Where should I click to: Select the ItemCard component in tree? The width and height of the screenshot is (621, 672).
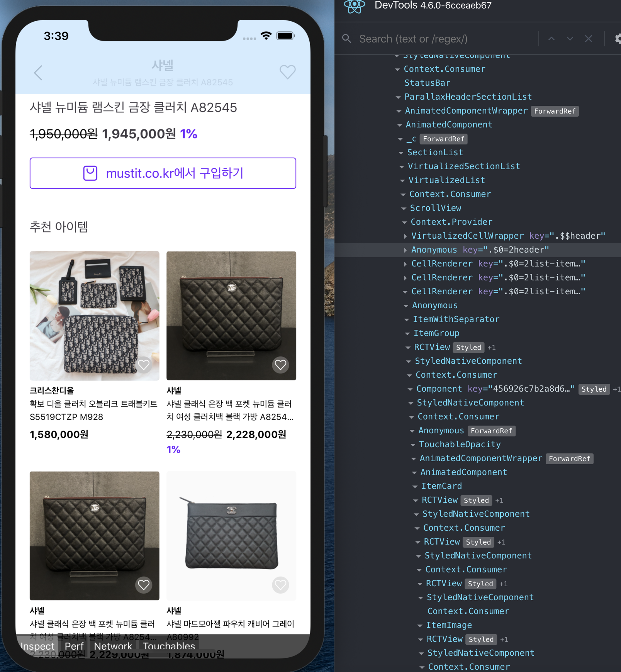click(441, 486)
